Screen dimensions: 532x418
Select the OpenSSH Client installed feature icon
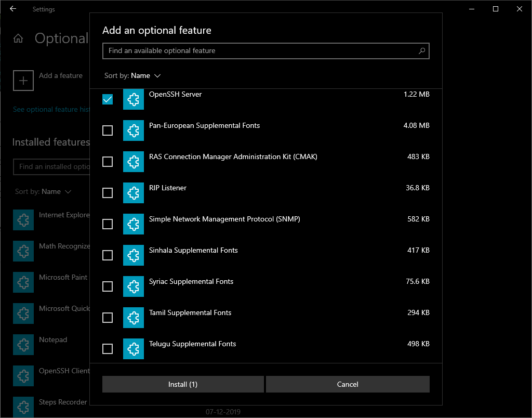tap(23, 376)
